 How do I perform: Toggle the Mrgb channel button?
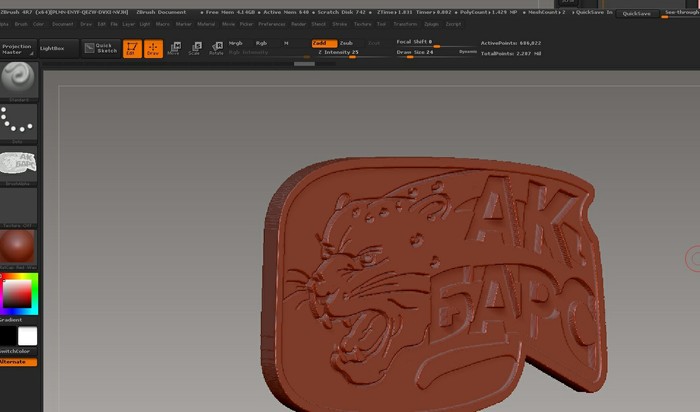click(x=236, y=43)
